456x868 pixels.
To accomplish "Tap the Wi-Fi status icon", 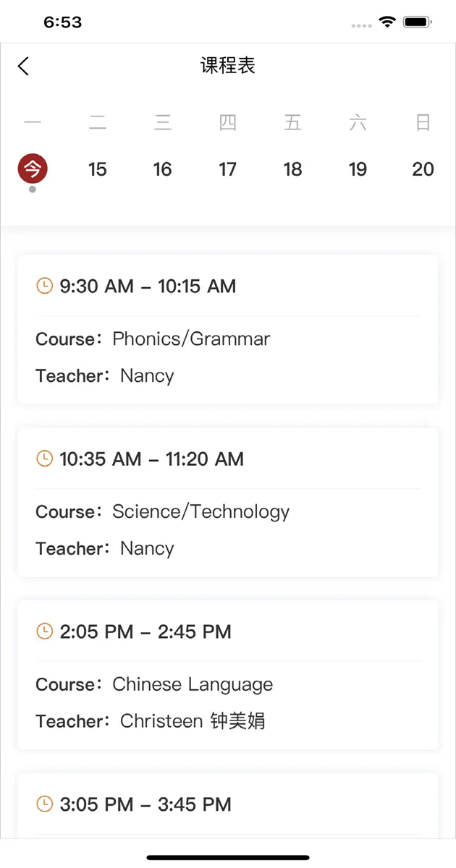I will point(388,22).
